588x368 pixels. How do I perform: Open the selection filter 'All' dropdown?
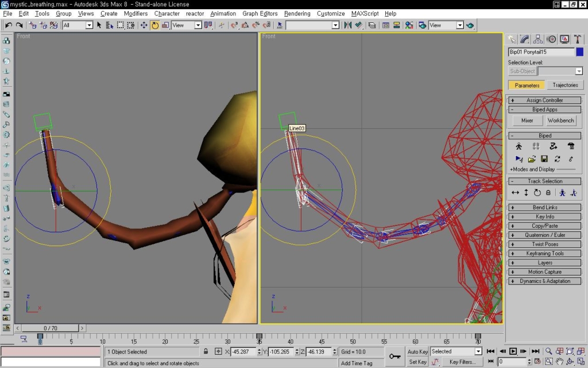click(x=89, y=25)
